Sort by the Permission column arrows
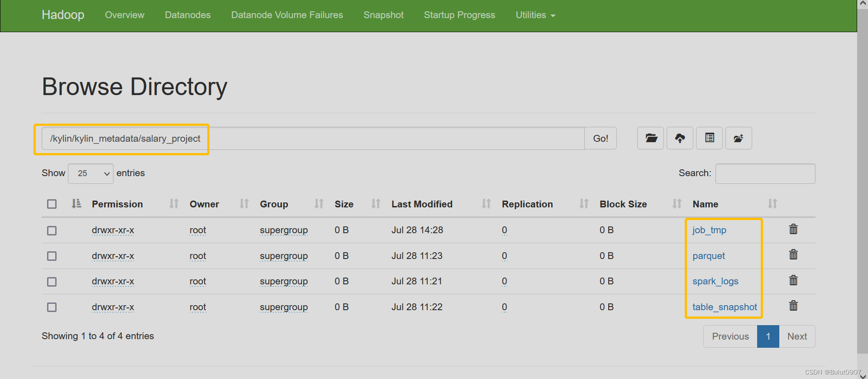868x379 pixels. click(174, 204)
